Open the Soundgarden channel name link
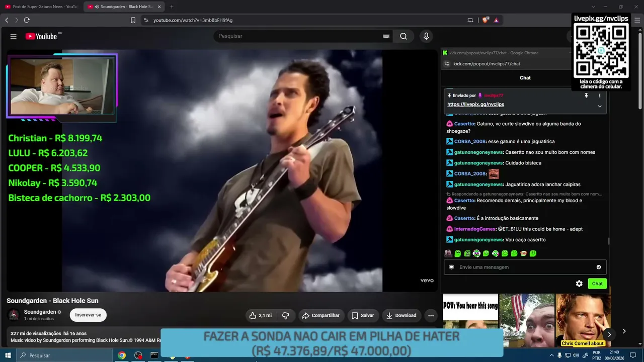The height and width of the screenshot is (362, 644). point(40,312)
